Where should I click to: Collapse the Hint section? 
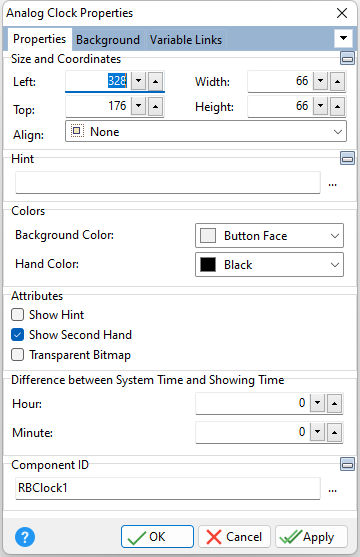click(347, 158)
